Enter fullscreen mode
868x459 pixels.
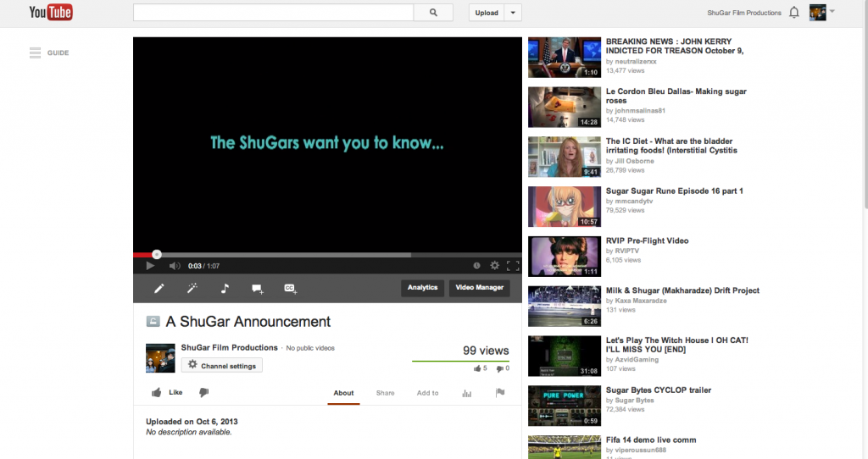(513, 266)
